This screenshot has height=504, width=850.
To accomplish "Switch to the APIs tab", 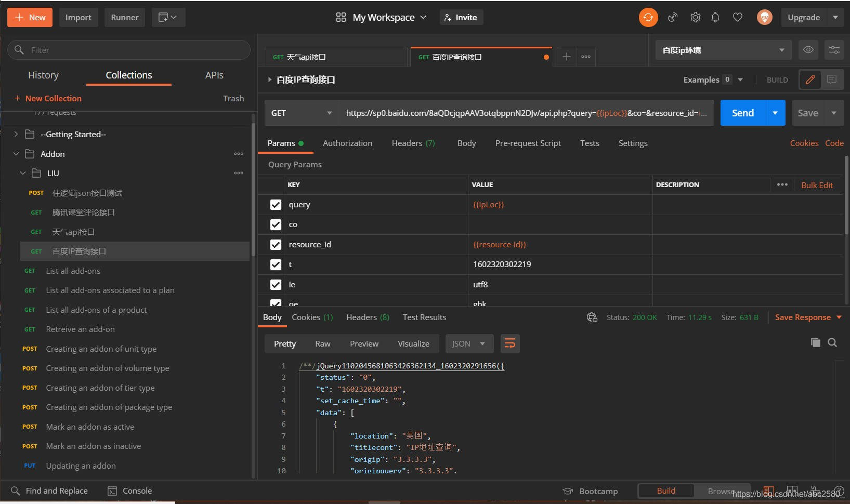I will [214, 75].
